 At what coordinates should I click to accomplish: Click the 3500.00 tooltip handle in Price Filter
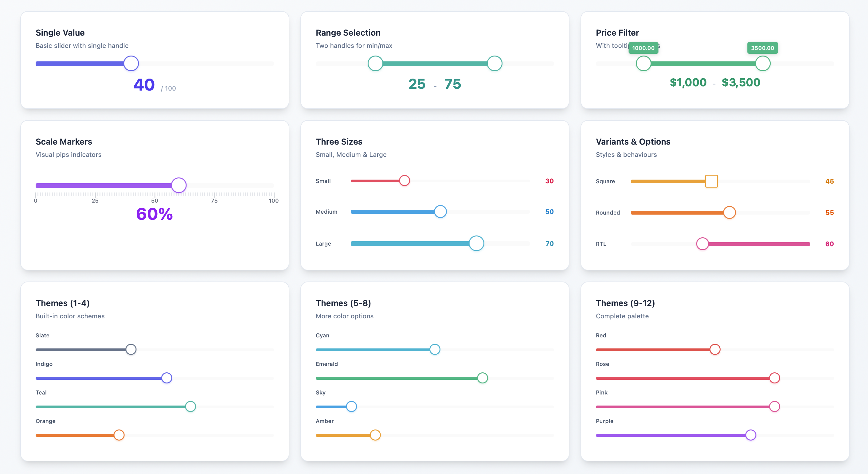(763, 63)
